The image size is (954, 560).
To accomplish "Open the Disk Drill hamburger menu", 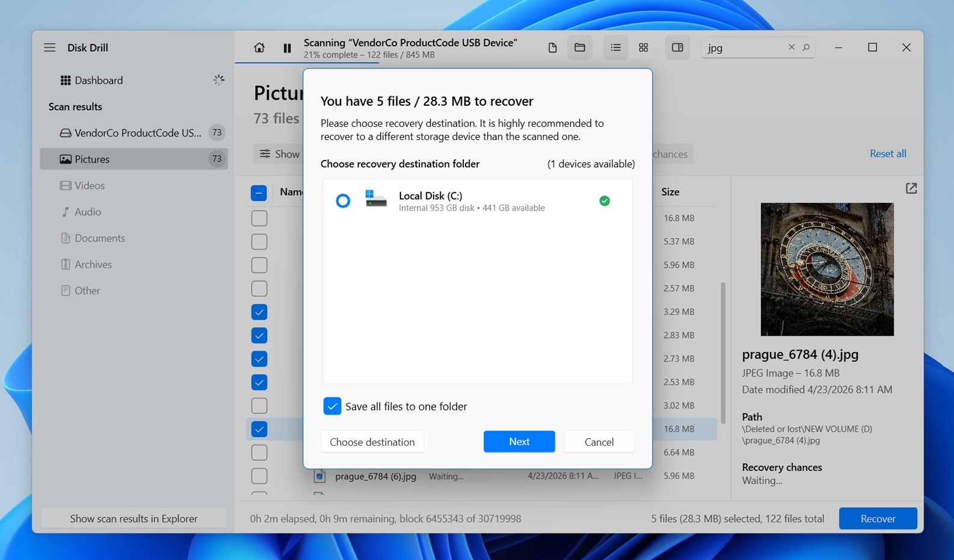I will (x=49, y=48).
